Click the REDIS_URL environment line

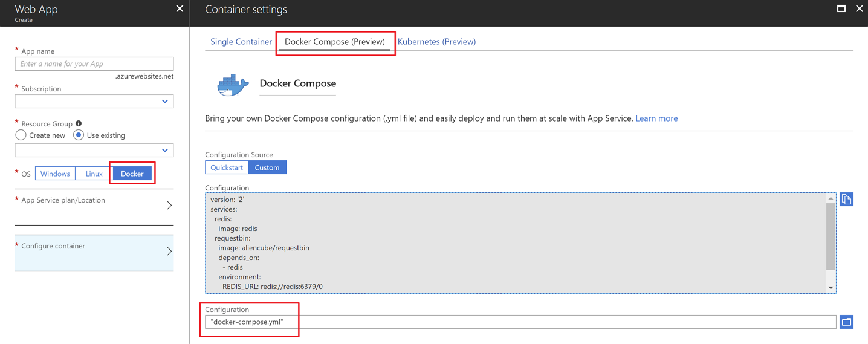[273, 287]
